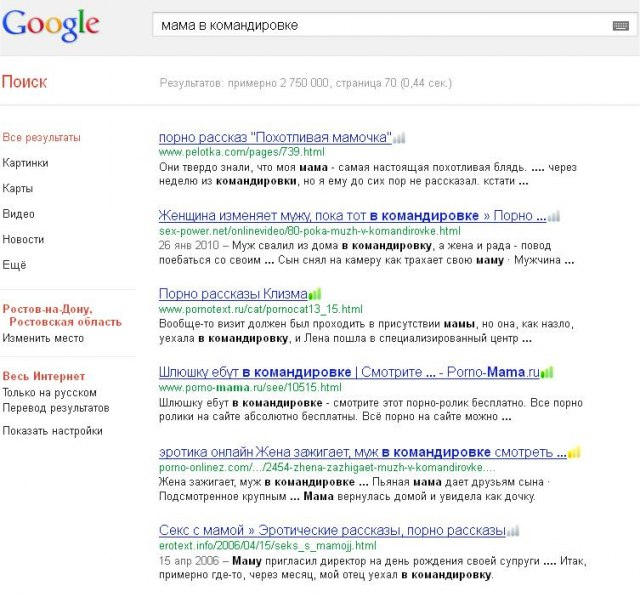Viewport: 640px width, 597px height.
Task: Open the result title for porno-onlinez.com
Action: pos(362,452)
